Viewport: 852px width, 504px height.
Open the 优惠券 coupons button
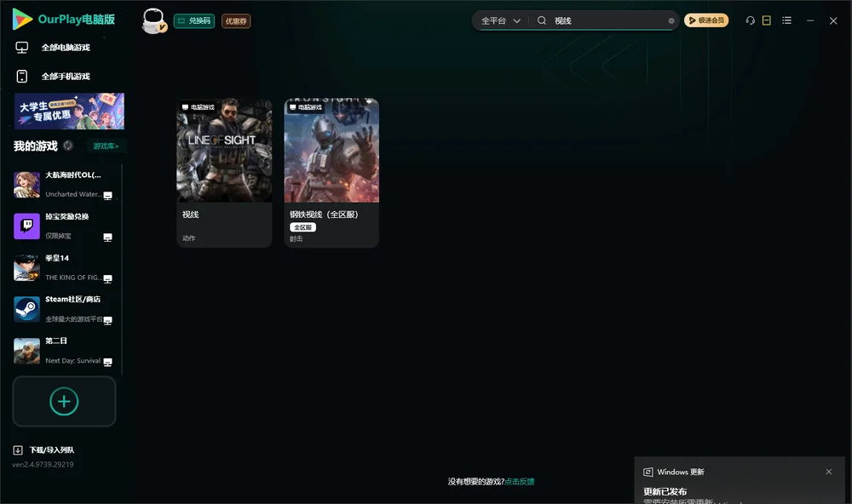coord(236,21)
